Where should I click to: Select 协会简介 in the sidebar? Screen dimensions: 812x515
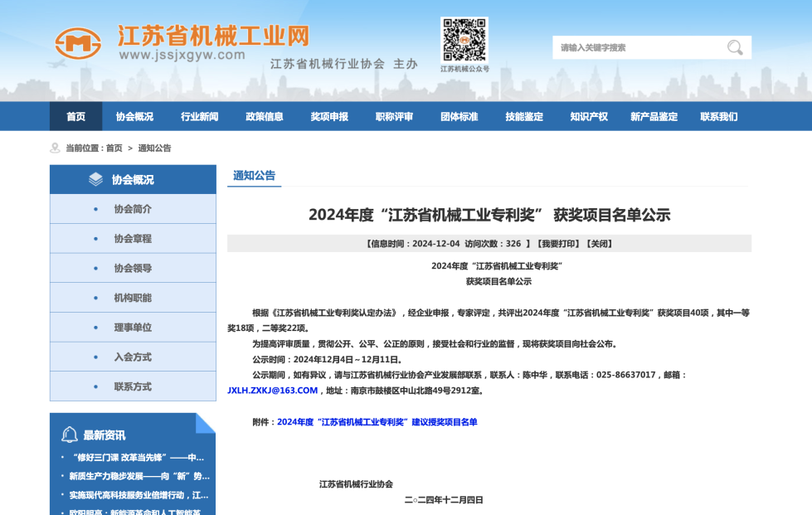click(133, 209)
